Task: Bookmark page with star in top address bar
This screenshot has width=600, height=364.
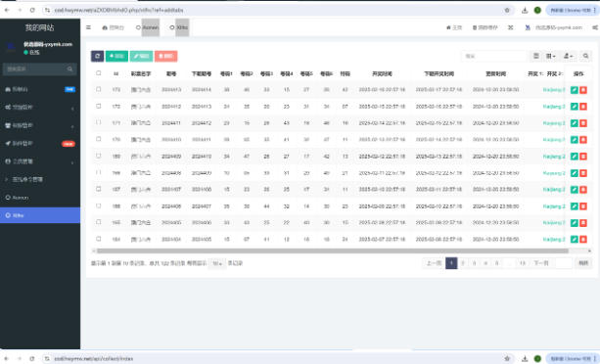Action: tap(507, 10)
